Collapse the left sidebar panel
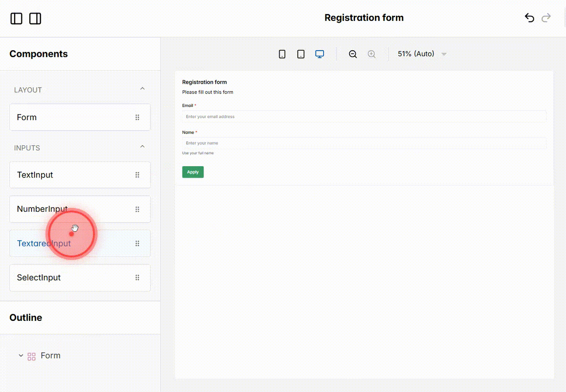The image size is (566, 392). (16, 18)
